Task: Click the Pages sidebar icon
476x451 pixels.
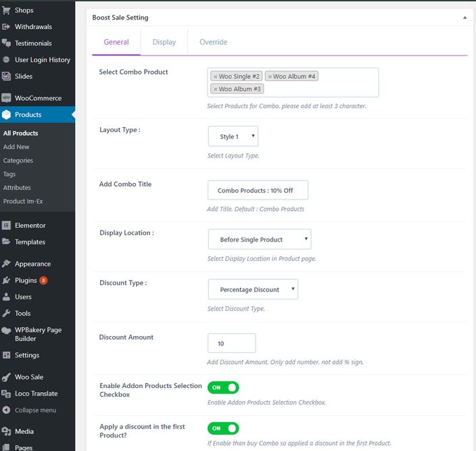Action: [6, 448]
